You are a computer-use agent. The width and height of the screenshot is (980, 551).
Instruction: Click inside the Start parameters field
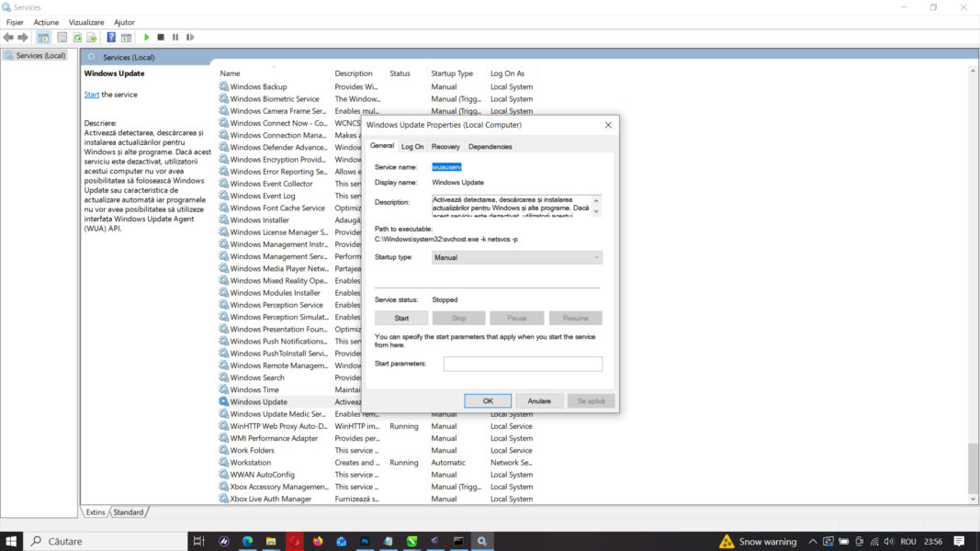(x=522, y=364)
